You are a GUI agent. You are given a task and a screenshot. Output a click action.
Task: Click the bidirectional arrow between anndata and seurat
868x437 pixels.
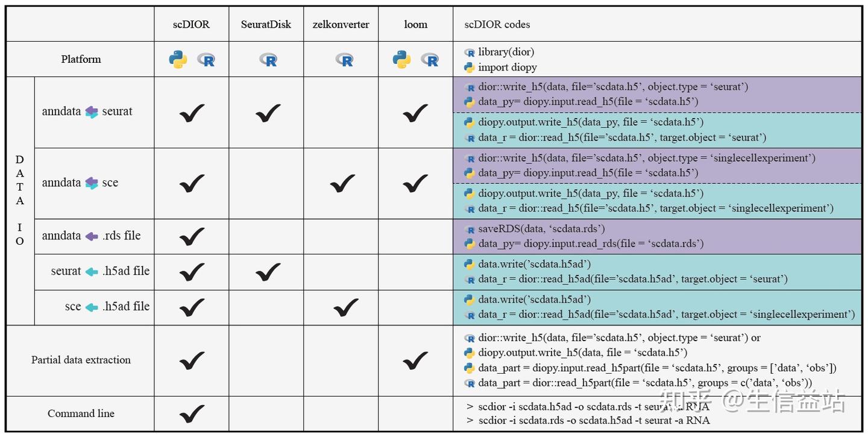(91, 112)
